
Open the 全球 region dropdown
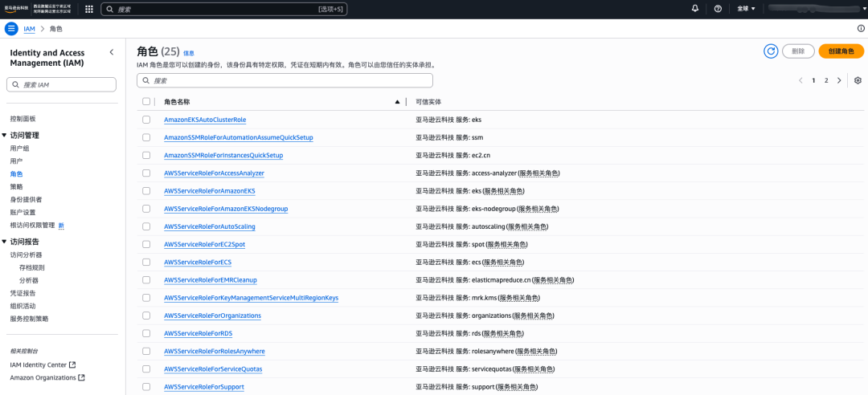pyautogui.click(x=746, y=9)
